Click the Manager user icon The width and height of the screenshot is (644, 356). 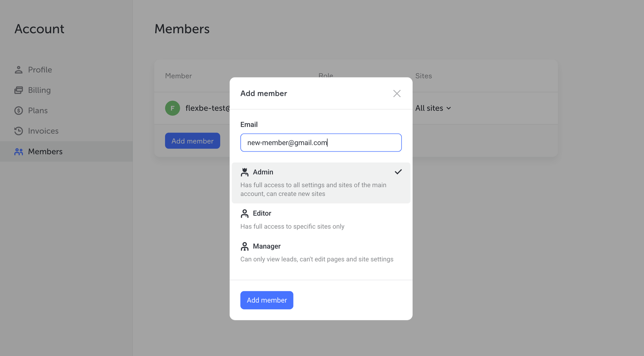(x=245, y=246)
